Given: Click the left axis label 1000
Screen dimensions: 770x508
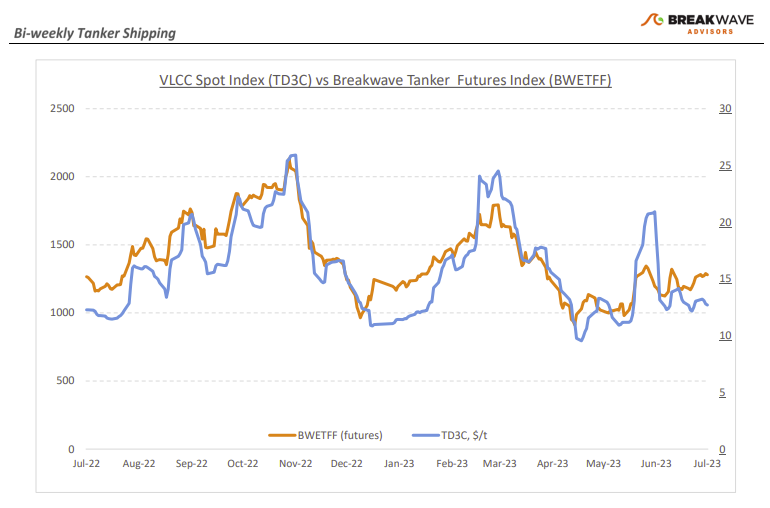Looking at the screenshot, I should click(62, 312).
